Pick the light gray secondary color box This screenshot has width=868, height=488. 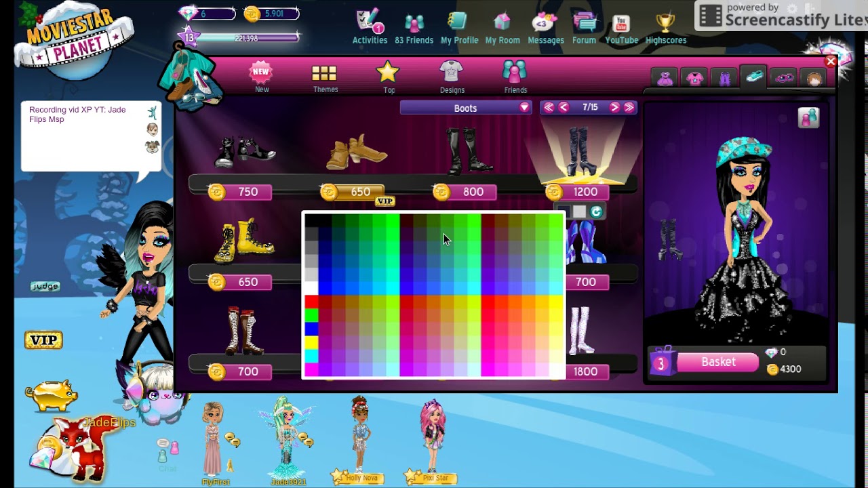(x=579, y=212)
